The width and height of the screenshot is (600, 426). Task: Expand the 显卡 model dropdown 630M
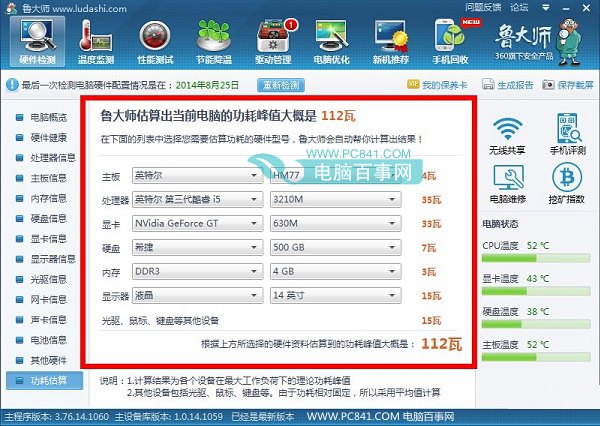[336, 224]
